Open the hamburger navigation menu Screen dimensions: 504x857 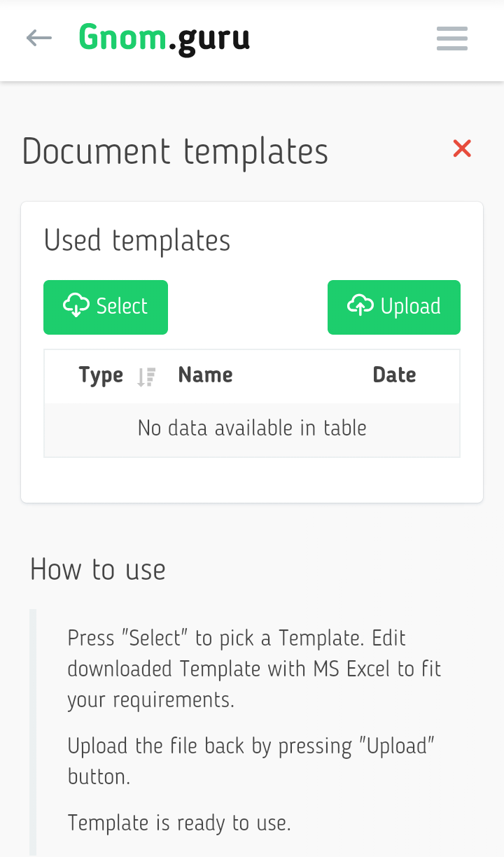pyautogui.click(x=451, y=39)
